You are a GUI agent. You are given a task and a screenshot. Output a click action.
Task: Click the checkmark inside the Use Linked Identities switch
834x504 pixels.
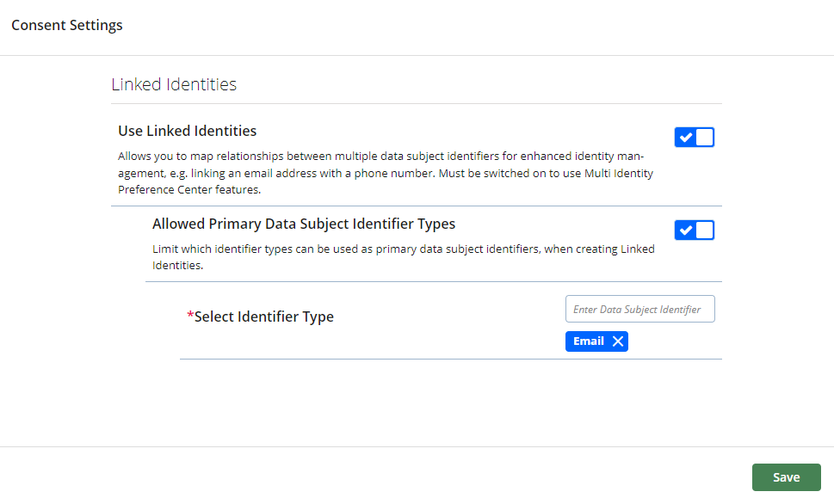686,137
